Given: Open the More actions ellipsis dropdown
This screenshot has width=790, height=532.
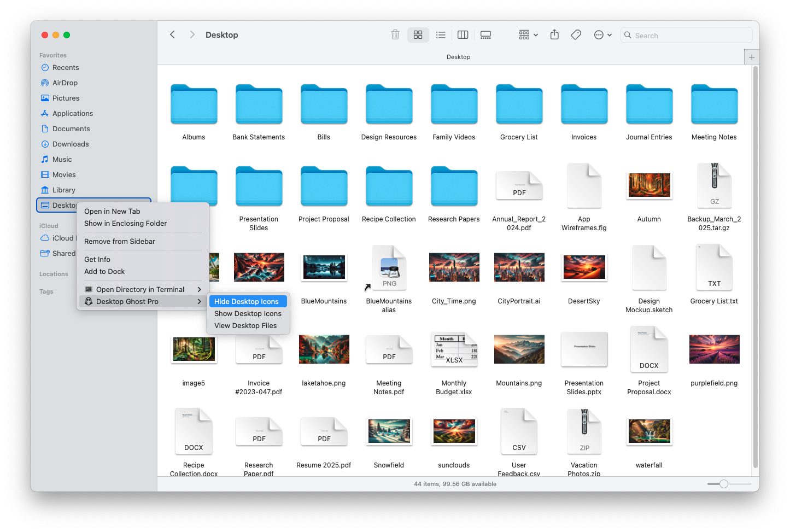Looking at the screenshot, I should (603, 35).
